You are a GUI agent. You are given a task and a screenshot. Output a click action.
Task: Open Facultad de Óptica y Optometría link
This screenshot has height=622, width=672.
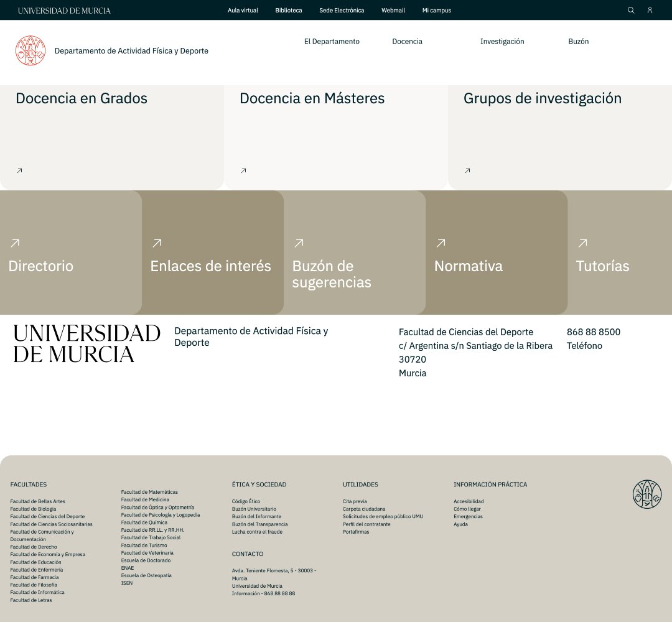click(x=157, y=507)
